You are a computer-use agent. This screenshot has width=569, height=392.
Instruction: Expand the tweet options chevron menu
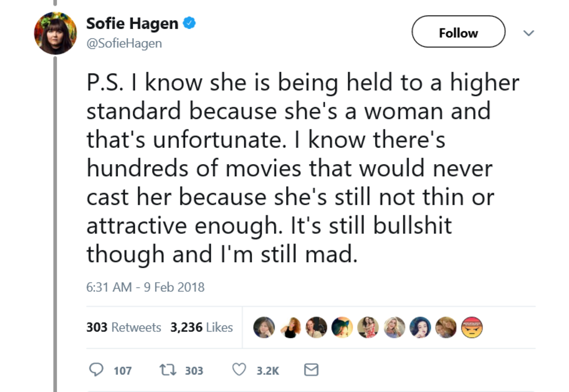tap(528, 33)
